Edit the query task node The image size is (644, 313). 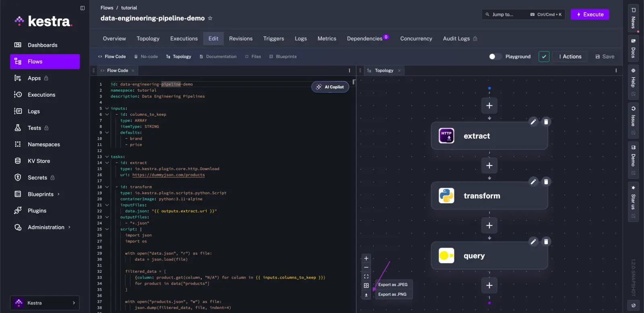(533, 241)
